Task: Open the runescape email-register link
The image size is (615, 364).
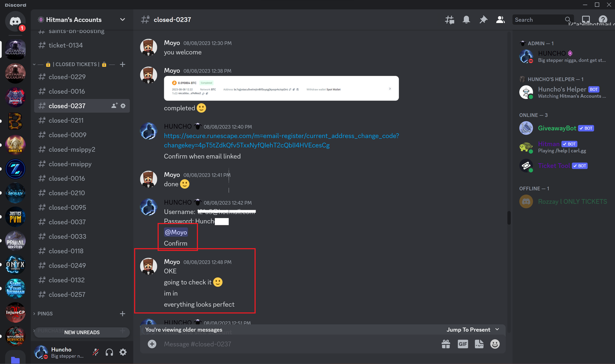Action: tap(281, 140)
